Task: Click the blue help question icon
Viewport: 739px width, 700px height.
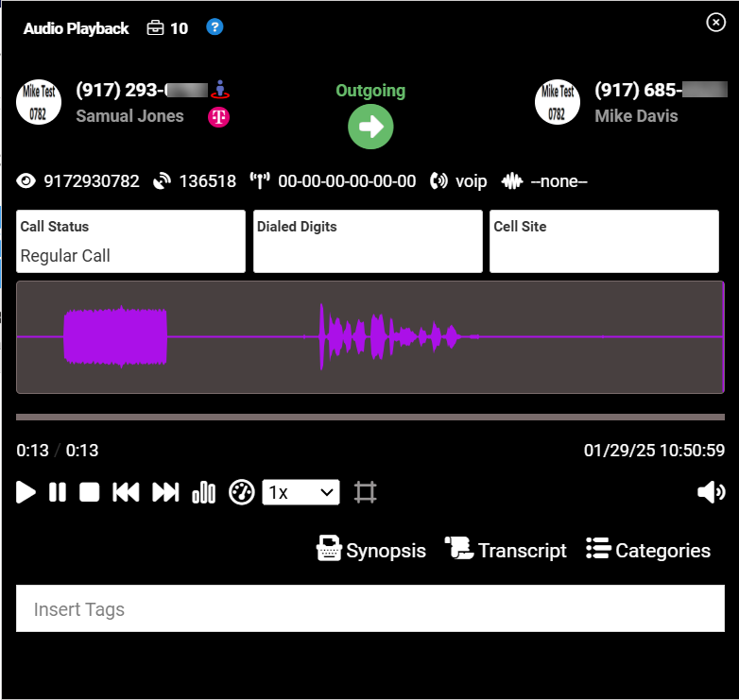Action: 215,27
